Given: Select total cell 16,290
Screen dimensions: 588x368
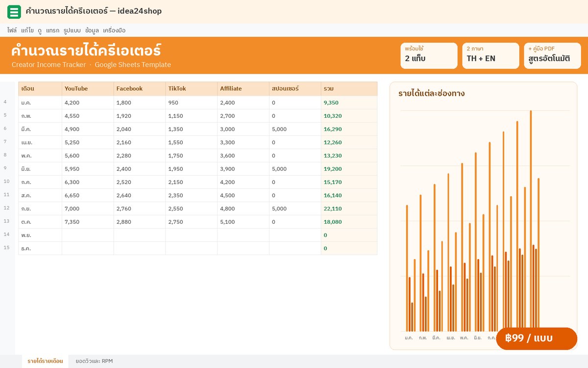Looking at the screenshot, I should point(349,129).
